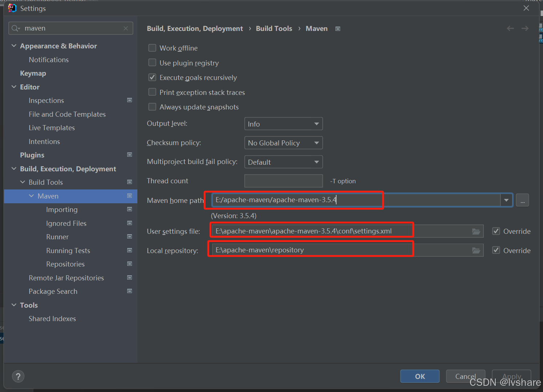This screenshot has height=392, width=543.
Task: Click the ellipsis browse button for Maven home
Action: click(x=522, y=200)
